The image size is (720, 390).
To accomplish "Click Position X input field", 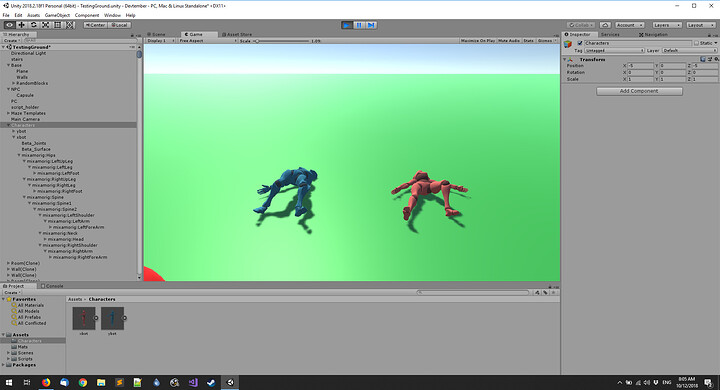I will 641,66.
